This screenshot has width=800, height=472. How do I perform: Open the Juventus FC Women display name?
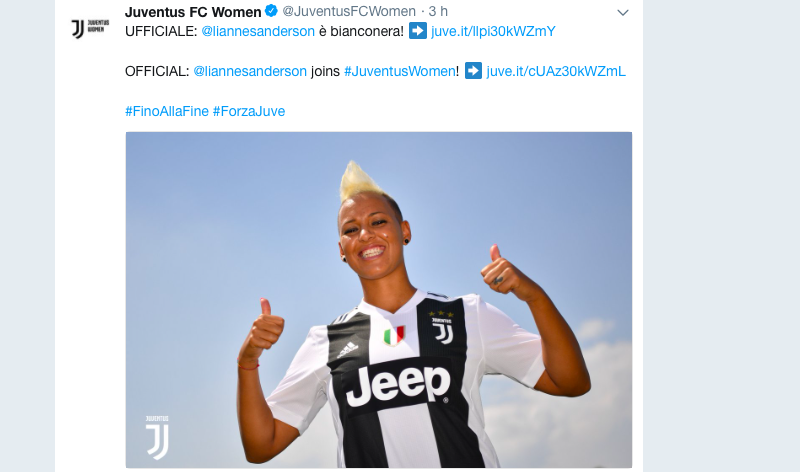pos(193,11)
